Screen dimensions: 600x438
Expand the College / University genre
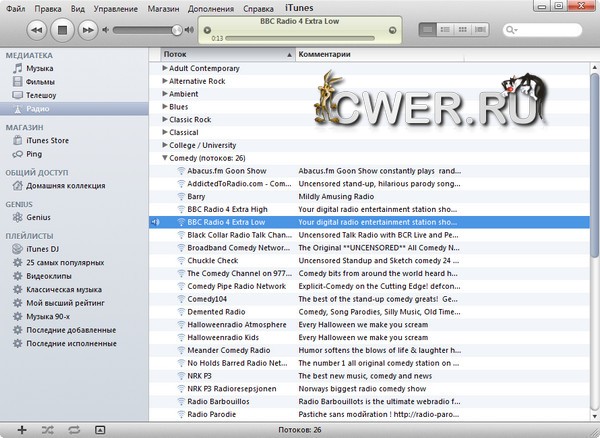[x=165, y=145]
